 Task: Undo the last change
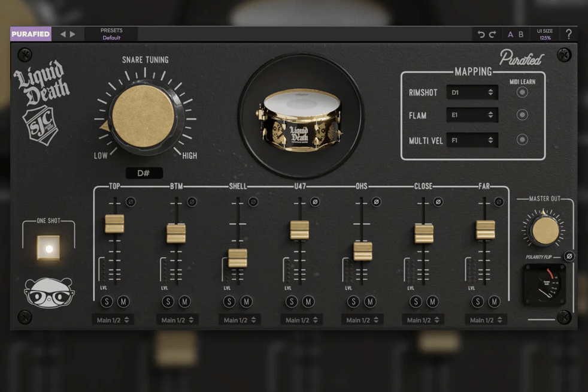tap(481, 34)
